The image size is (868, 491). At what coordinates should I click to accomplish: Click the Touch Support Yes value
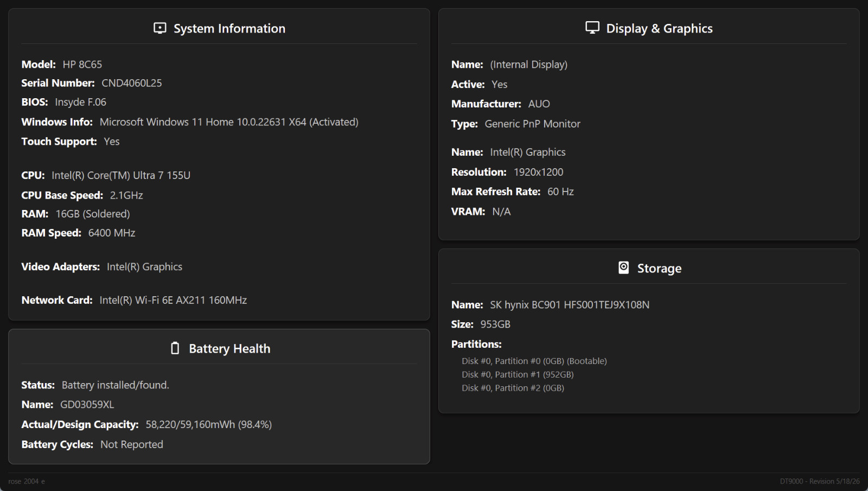point(112,142)
